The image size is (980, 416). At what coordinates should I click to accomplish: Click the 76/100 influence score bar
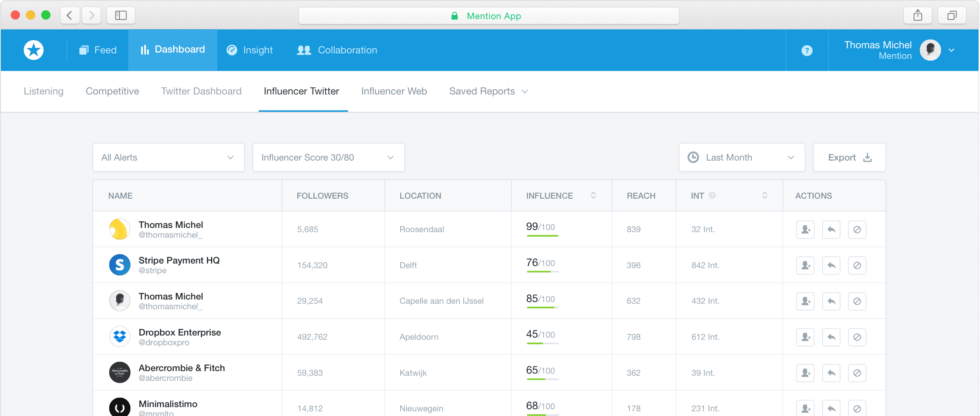coord(543,272)
